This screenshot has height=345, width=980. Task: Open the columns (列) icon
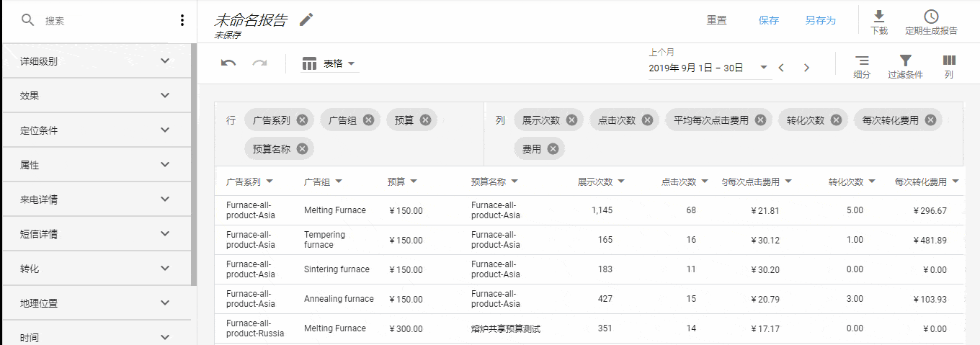coord(949,61)
